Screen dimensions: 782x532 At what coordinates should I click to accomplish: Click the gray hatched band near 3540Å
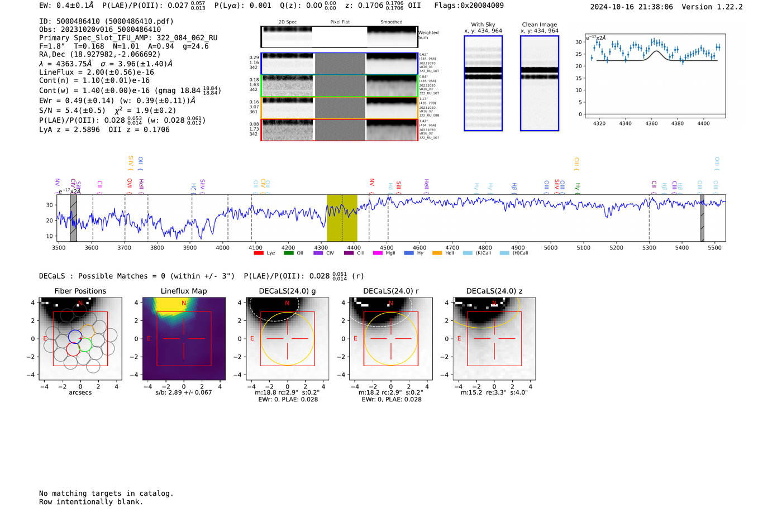click(73, 218)
